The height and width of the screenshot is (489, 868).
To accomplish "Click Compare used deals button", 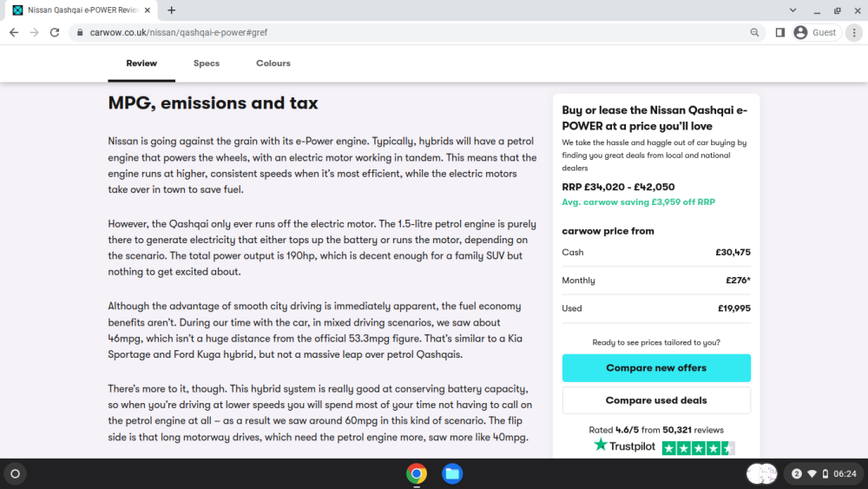I will pos(656,400).
